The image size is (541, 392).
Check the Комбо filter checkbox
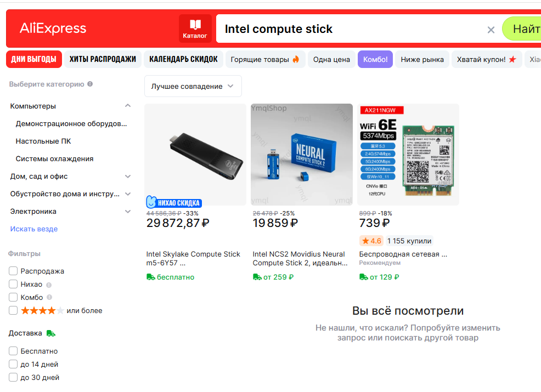(13, 297)
